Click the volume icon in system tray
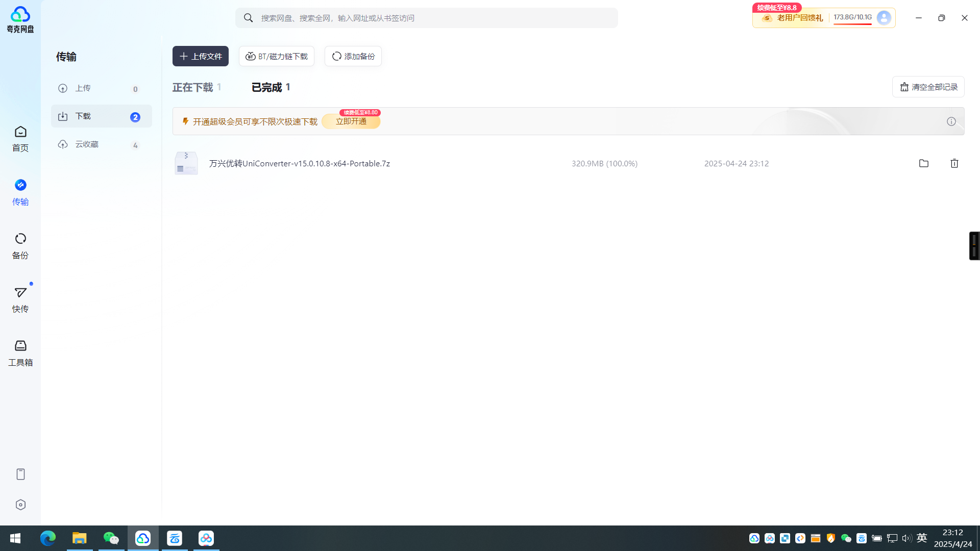The height and width of the screenshot is (551, 980). click(907, 538)
